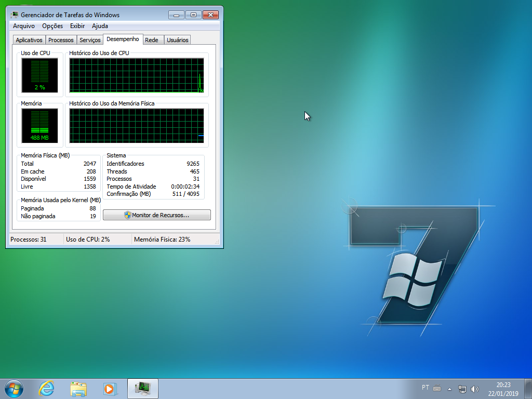
Task: Open the volume control in system tray
Action: click(474, 388)
